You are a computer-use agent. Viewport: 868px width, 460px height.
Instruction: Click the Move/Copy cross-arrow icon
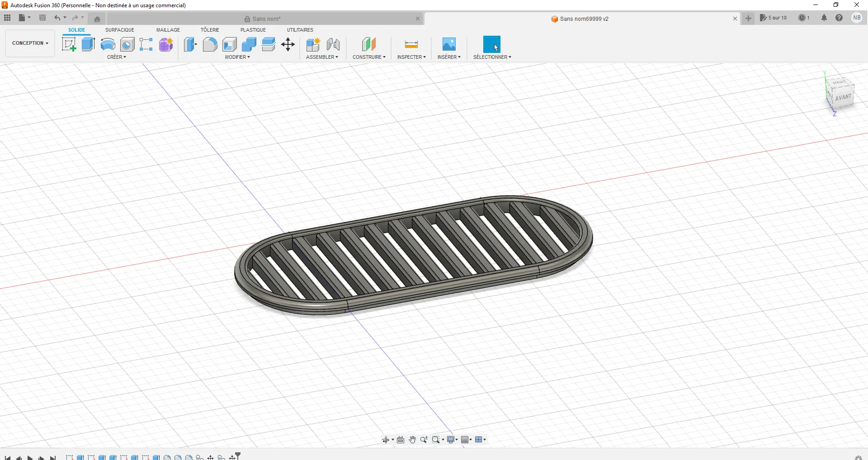point(288,44)
